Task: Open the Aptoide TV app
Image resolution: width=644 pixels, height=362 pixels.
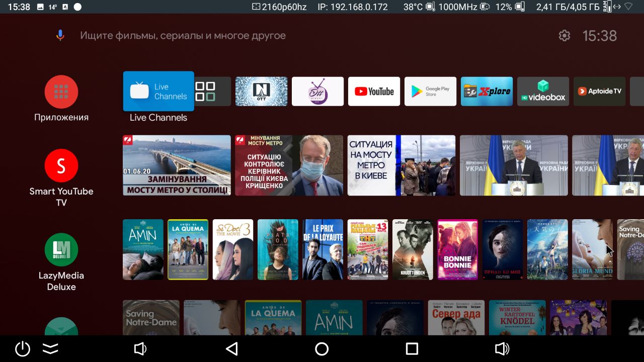Action: point(600,92)
